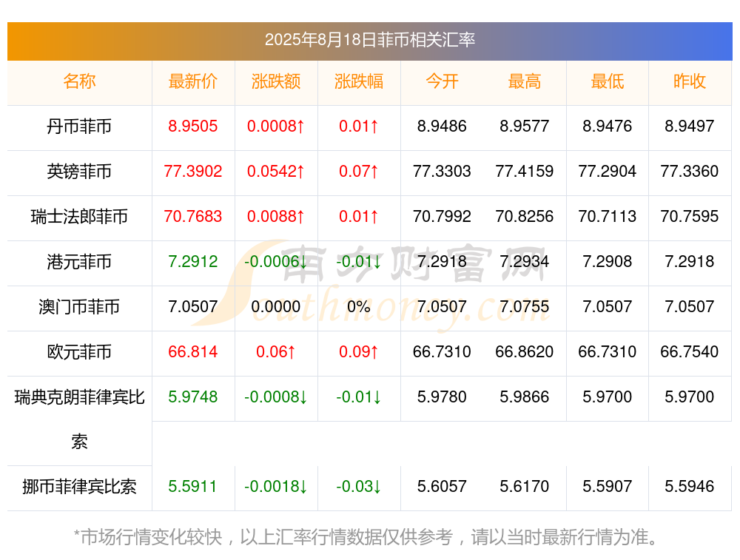Viewport: 740px width, 560px height.
Task: Click change amount 0.0000 for 澳门币菲币
Action: [275, 307]
